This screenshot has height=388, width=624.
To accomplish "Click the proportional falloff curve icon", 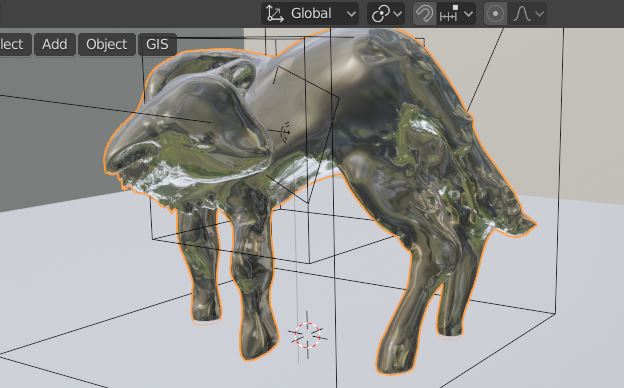I will [522, 14].
